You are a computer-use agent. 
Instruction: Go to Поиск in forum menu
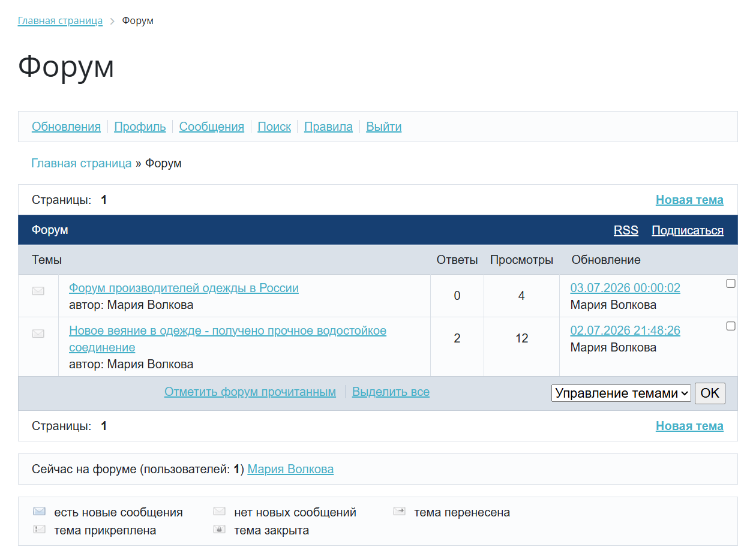274,127
